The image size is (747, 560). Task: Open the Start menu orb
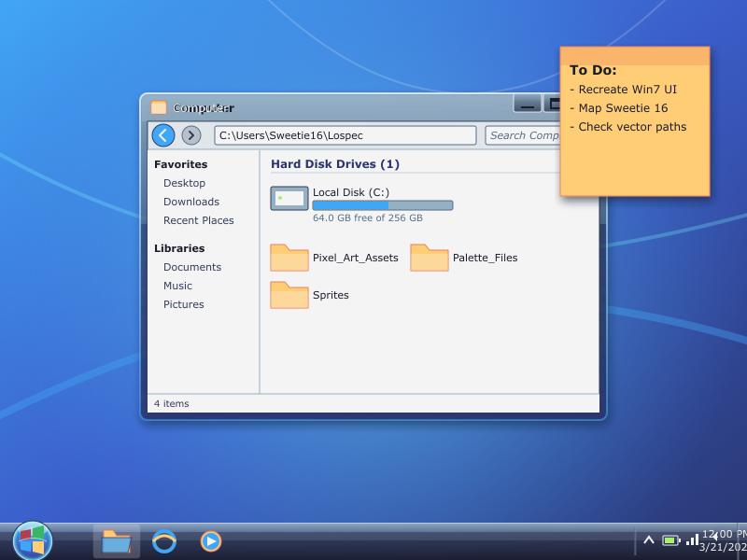[33, 541]
